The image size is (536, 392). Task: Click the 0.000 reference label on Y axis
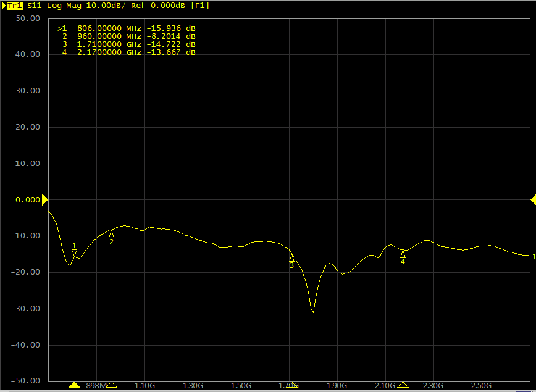[28, 200]
